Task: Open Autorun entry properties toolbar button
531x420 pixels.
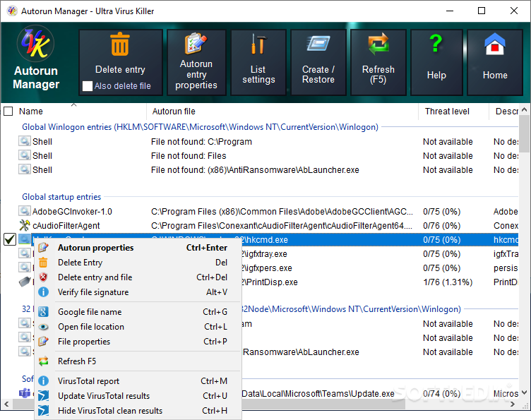Action: click(196, 62)
